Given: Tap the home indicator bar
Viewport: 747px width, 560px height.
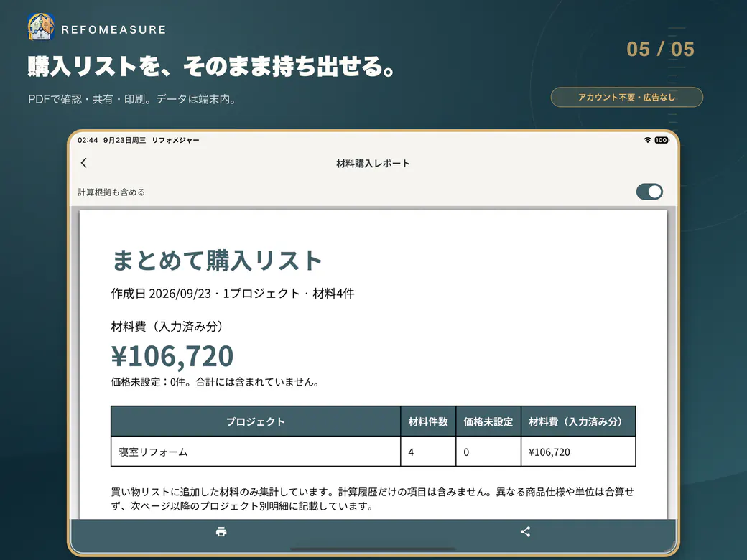Looking at the screenshot, I should 373,549.
